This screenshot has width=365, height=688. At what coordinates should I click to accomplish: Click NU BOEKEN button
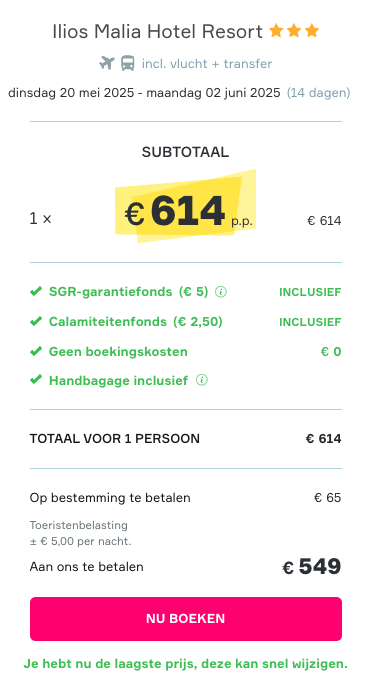click(186, 619)
